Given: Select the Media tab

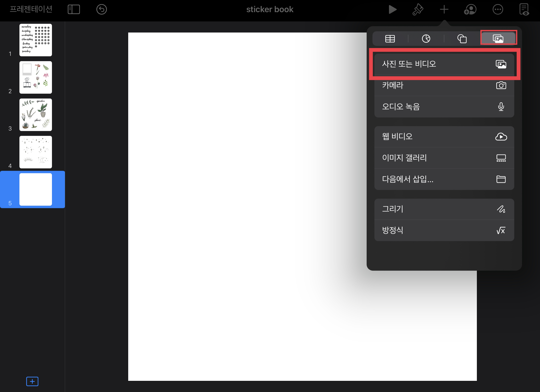Looking at the screenshot, I should tap(498, 39).
